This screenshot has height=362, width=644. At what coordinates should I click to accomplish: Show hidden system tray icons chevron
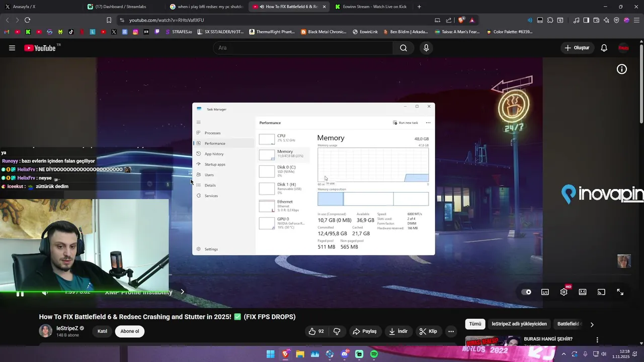click(563, 354)
